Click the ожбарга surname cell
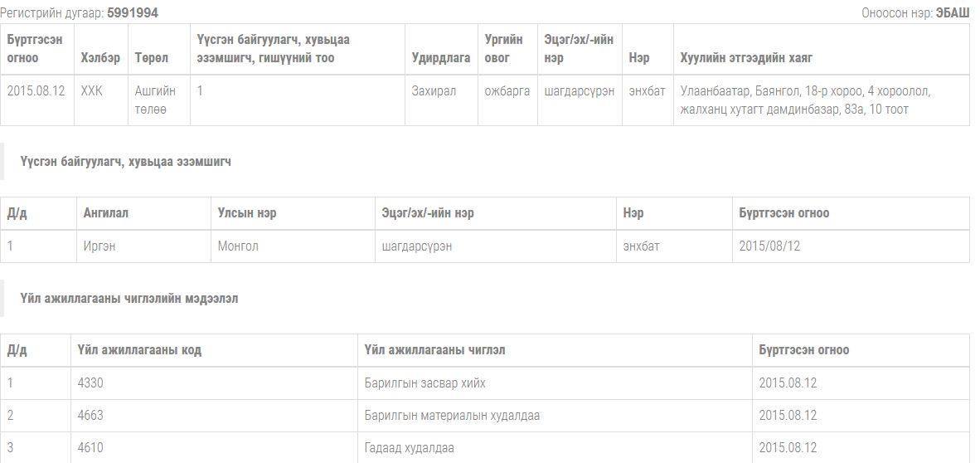The width and height of the screenshot is (980, 463). pos(507,91)
